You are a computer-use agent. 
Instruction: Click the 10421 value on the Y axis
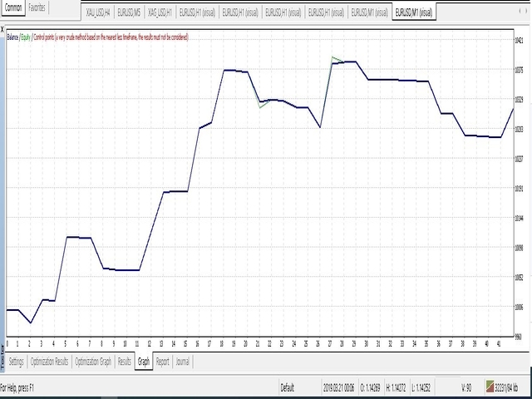tap(519, 41)
